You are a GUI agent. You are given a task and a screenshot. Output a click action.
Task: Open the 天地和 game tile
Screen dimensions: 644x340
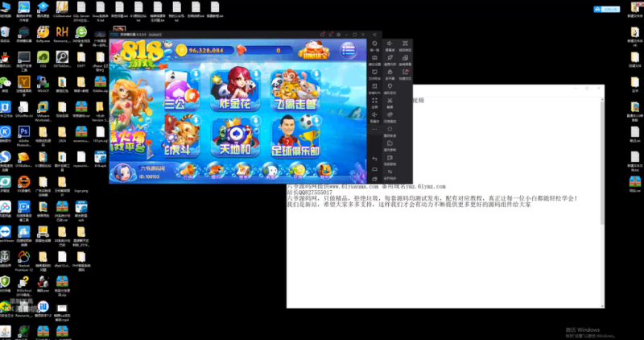(x=234, y=136)
